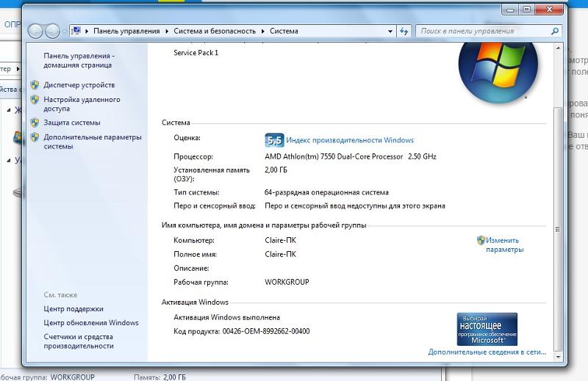Click the WORKGROUP value beside Рабочая группа
The image size is (588, 381).
coord(287,282)
